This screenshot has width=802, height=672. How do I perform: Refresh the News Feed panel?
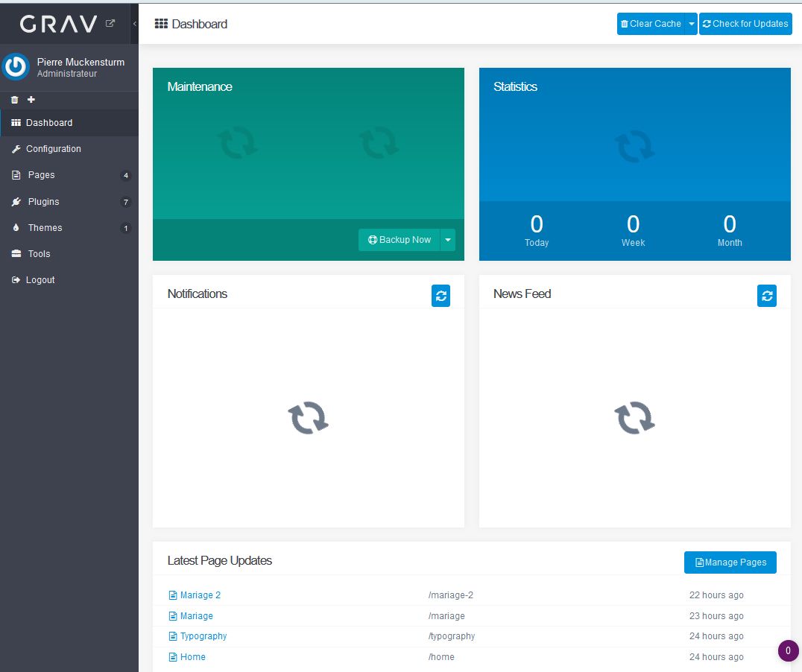click(x=767, y=296)
